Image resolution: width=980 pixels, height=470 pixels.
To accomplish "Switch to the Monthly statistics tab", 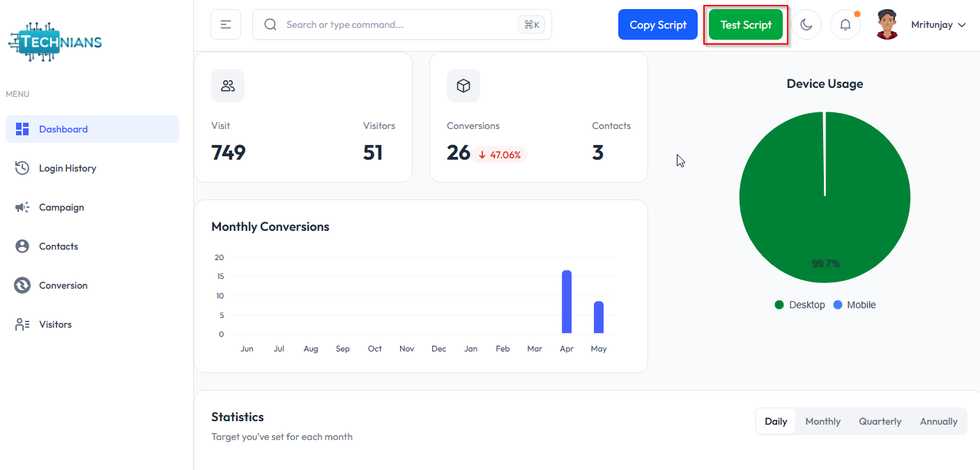I will coord(822,421).
